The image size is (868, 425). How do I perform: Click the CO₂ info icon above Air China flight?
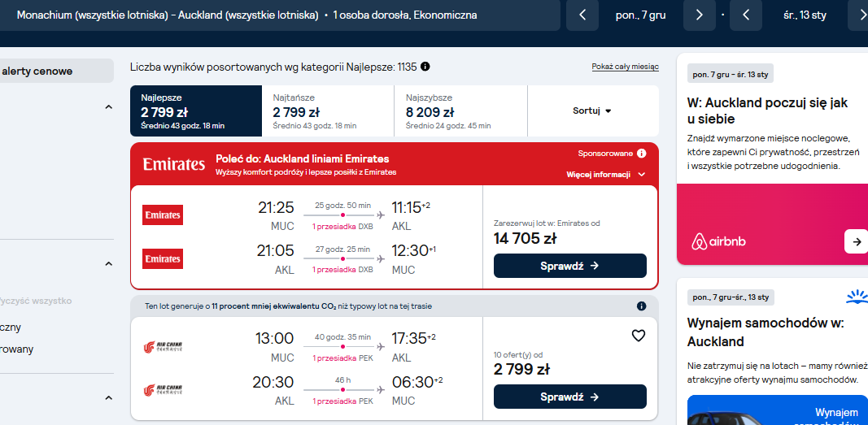[x=642, y=306]
